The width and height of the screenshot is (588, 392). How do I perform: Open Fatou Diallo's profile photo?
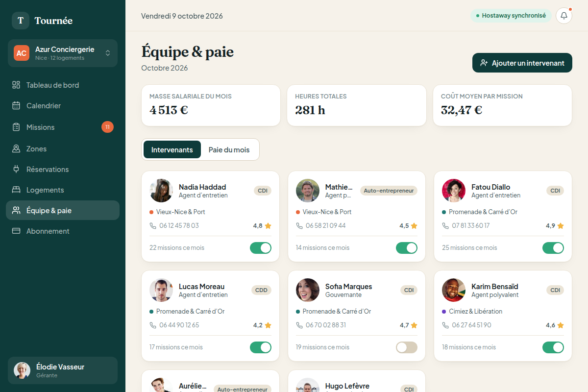coord(454,191)
